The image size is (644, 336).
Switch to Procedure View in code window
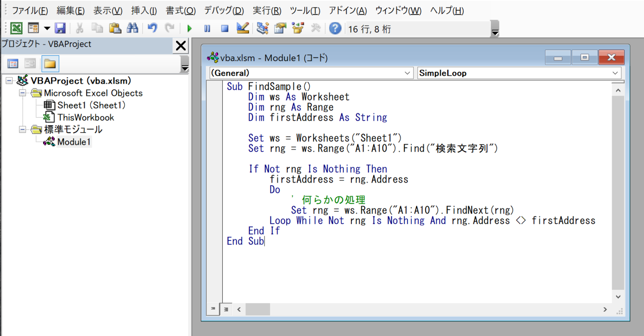[x=213, y=309]
